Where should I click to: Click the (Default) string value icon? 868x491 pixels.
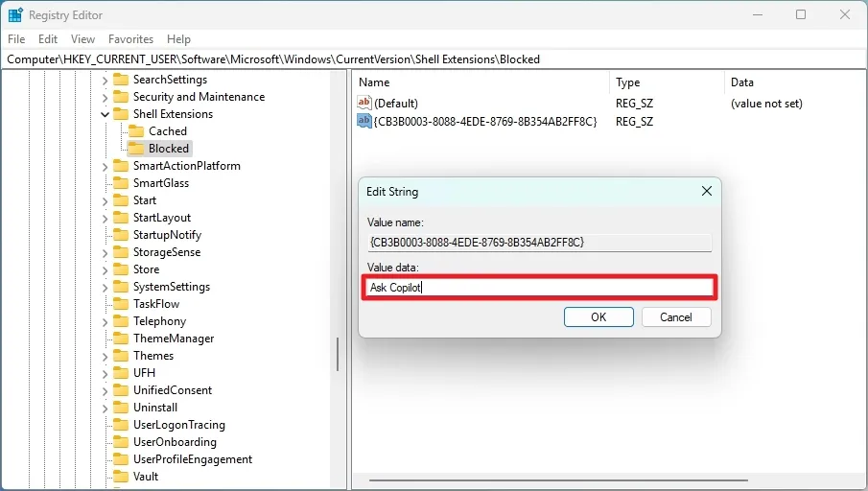364,103
